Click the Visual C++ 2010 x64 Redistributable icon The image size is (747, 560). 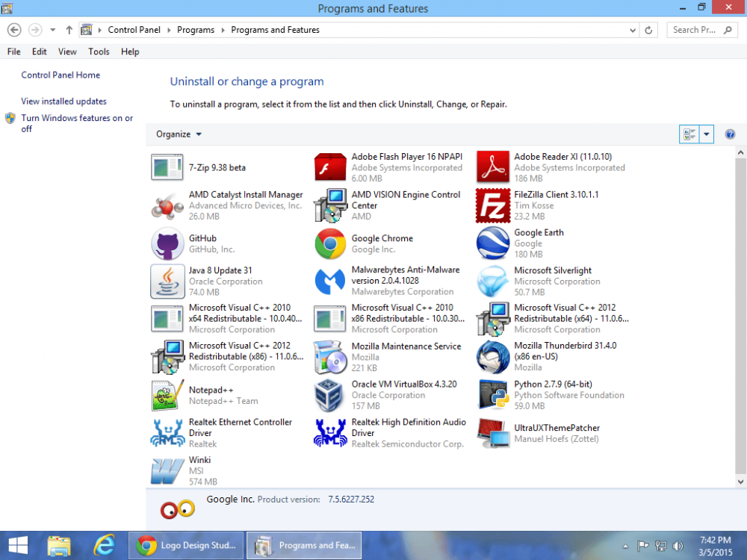(x=167, y=319)
